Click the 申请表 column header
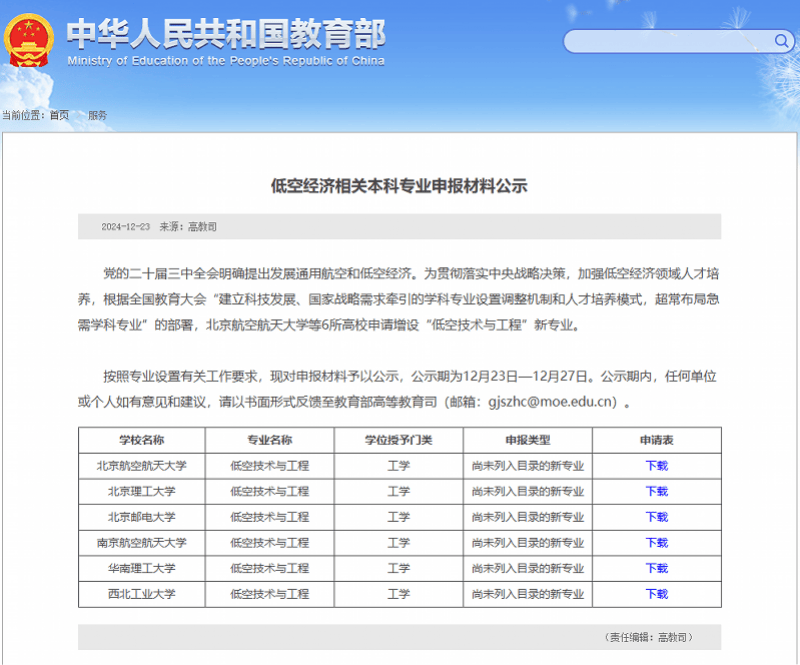 [x=657, y=440]
